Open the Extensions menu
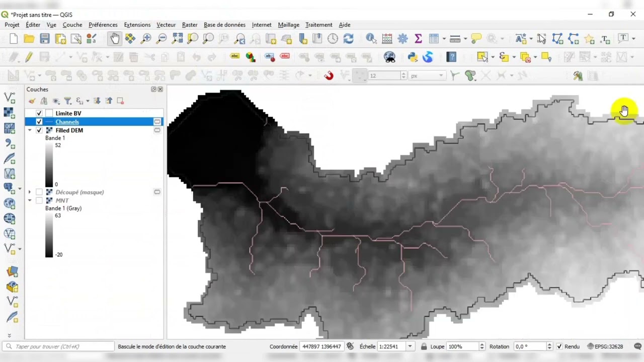Viewport: 644px width, 362px height. (137, 25)
